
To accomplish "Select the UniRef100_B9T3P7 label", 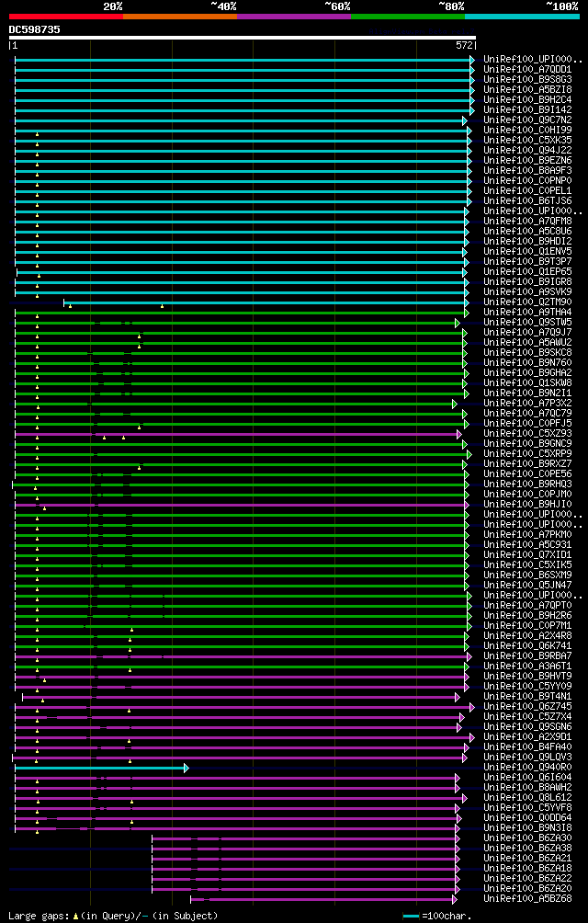I will [527, 261].
